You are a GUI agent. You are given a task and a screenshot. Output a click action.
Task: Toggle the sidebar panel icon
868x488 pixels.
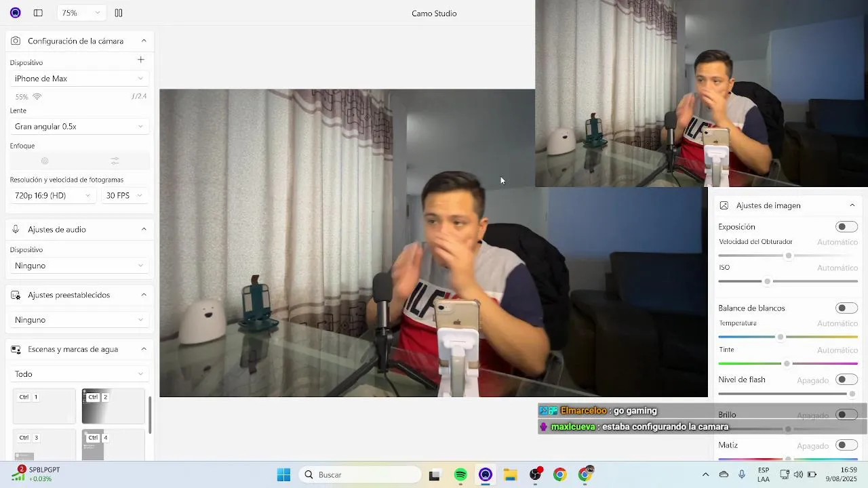[38, 13]
